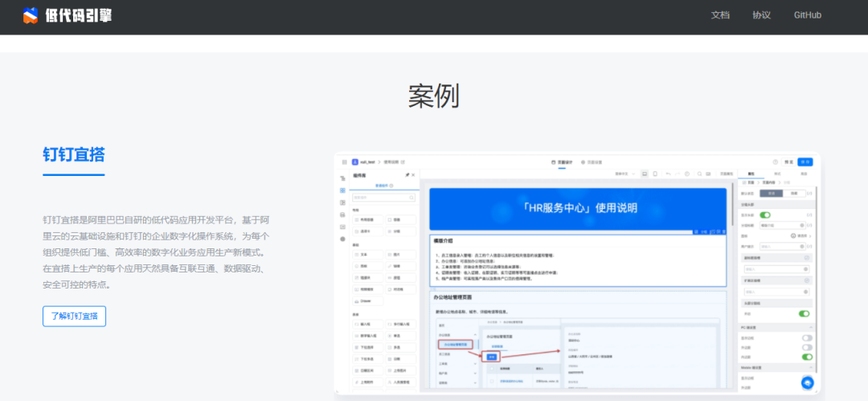Toggle the 扩展区插槽 slot check circle
Viewport: 868px width, 401px height.
pyautogui.click(x=807, y=280)
